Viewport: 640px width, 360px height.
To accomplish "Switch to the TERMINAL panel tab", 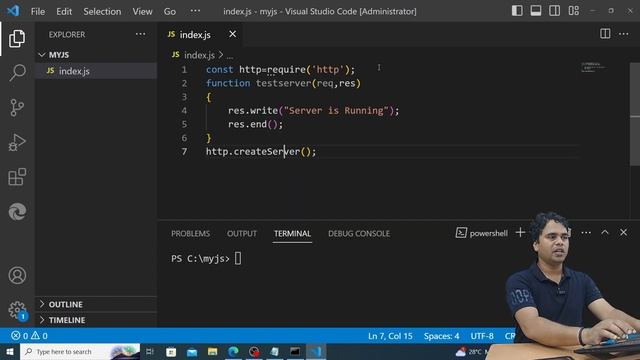I will (292, 233).
